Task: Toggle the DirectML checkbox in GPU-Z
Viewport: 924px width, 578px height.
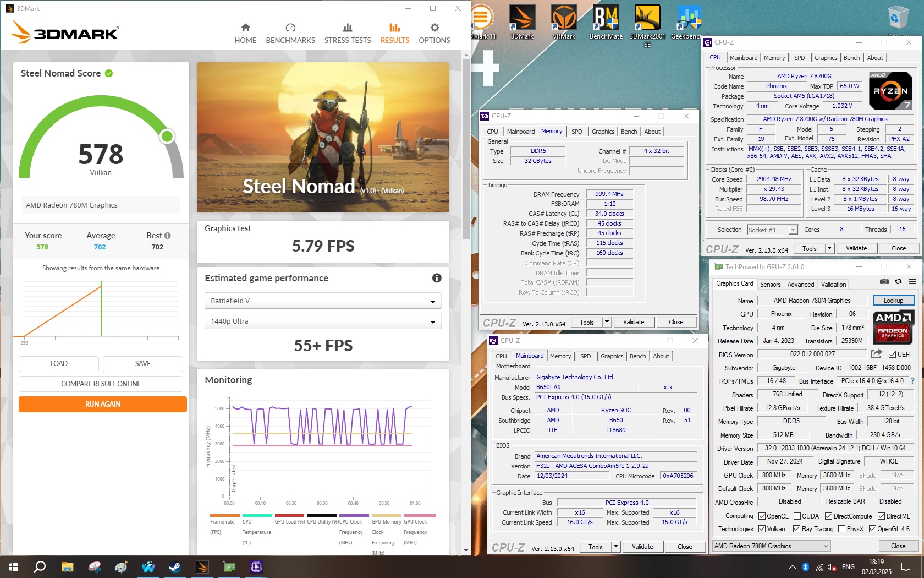Action: pos(881,516)
